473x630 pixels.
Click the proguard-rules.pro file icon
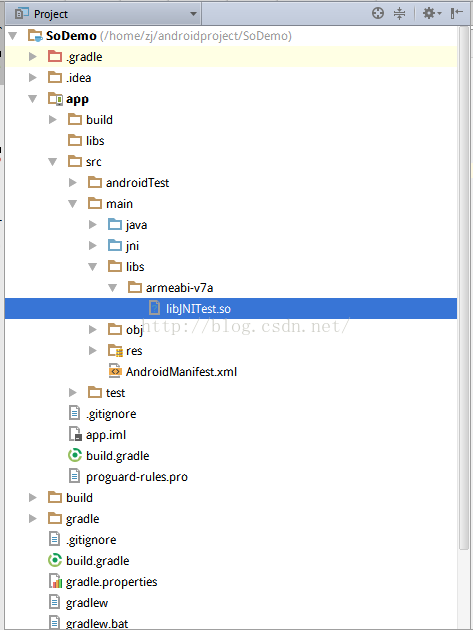click(x=74, y=476)
